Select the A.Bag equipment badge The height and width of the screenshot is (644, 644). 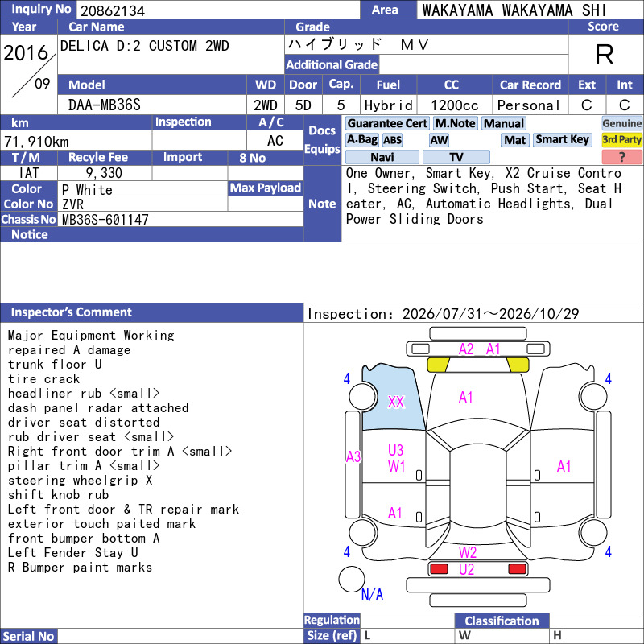click(361, 140)
